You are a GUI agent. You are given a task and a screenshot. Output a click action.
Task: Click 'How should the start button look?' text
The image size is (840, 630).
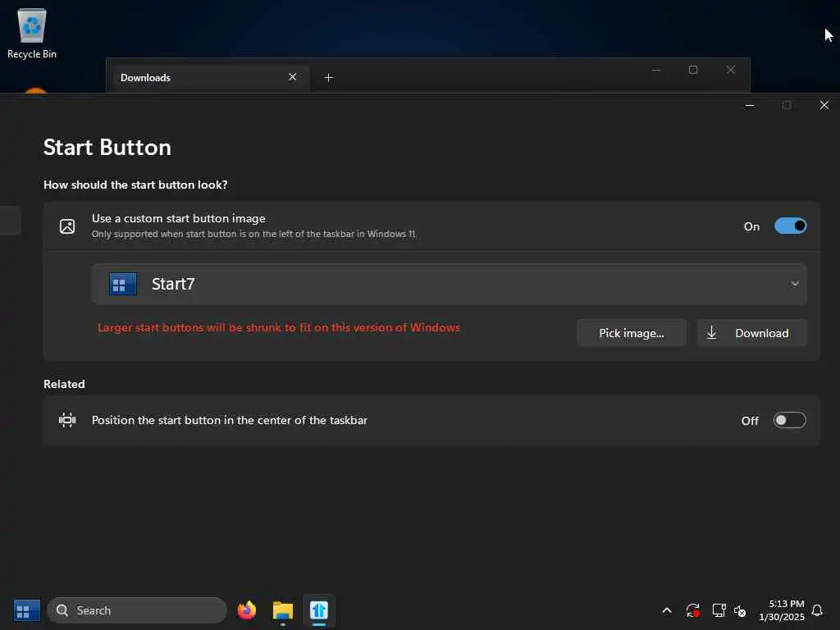point(135,185)
